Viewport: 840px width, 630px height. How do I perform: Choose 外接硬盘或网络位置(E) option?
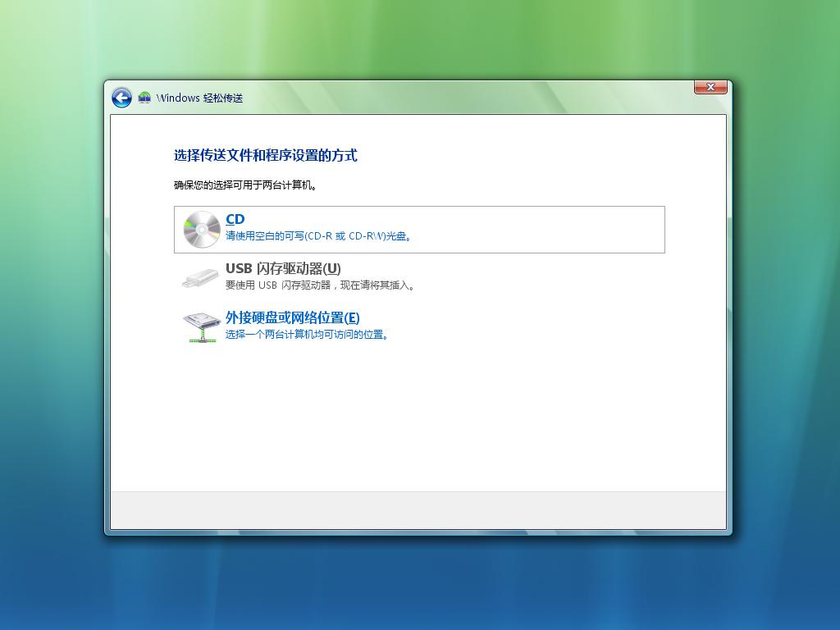293,317
